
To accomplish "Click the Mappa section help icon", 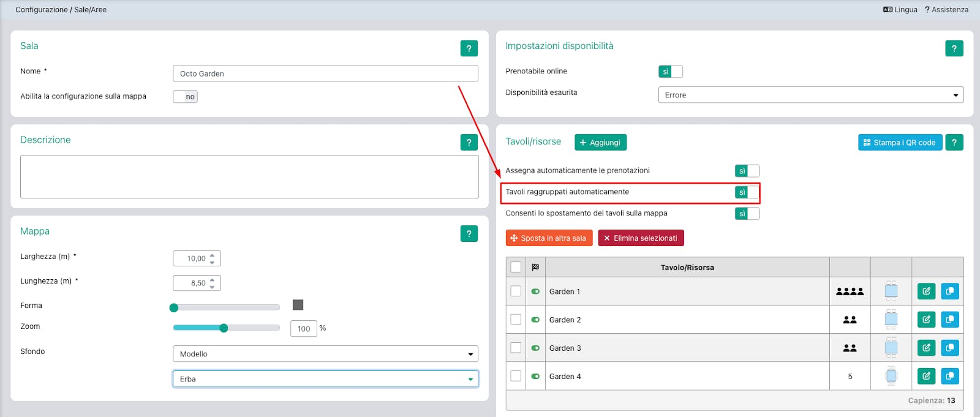I will [469, 233].
